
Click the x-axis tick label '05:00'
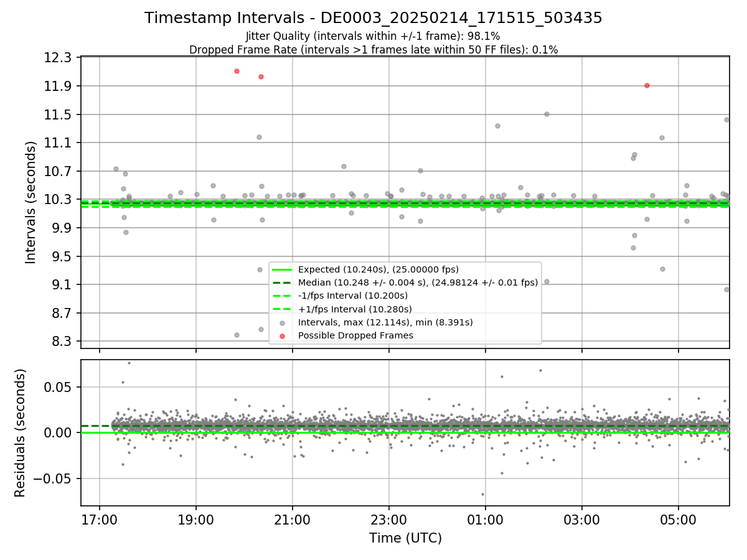point(679,520)
